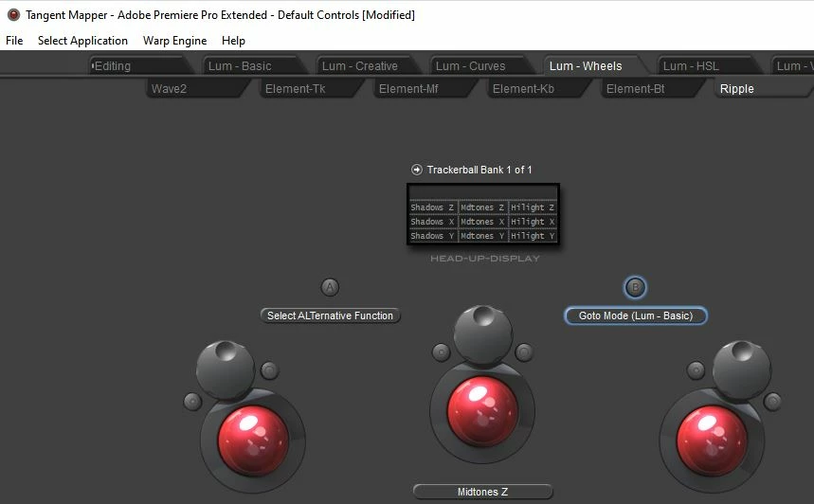Select the Element-Bt panel tab
Screen dimensions: 814x504
pyautogui.click(x=651, y=89)
